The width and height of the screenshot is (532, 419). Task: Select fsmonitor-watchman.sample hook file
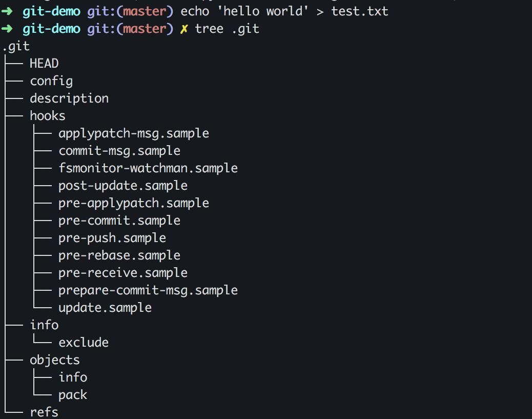[148, 168]
